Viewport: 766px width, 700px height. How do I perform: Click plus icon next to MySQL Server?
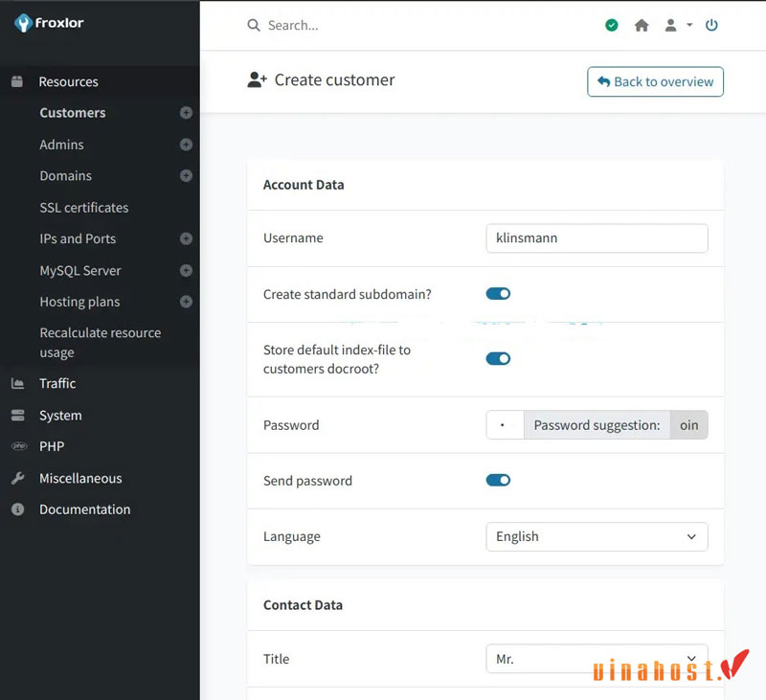(x=186, y=271)
